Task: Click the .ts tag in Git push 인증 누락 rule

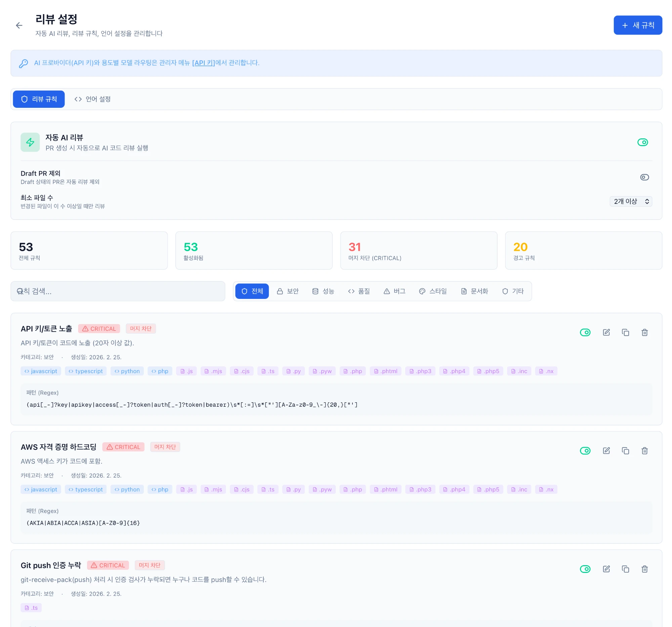Action: (x=31, y=608)
